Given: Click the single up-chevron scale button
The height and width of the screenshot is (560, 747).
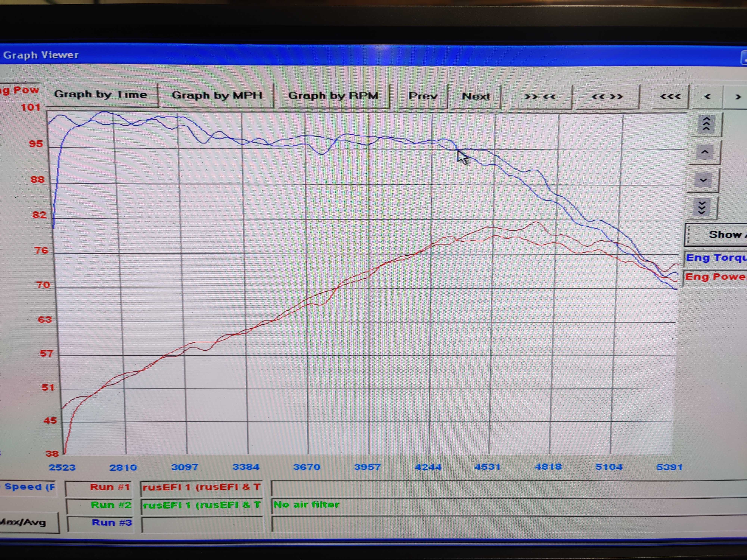Looking at the screenshot, I should click(704, 152).
